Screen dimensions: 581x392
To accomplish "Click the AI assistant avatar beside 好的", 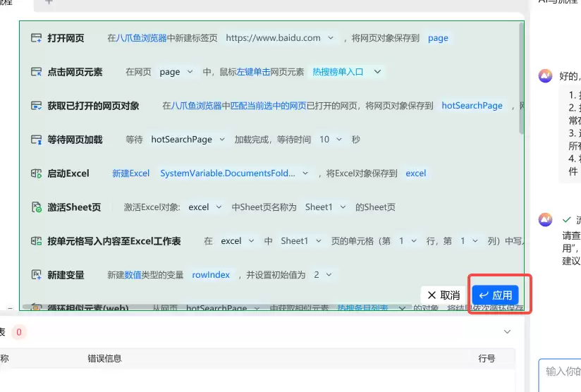I will tap(545, 76).
